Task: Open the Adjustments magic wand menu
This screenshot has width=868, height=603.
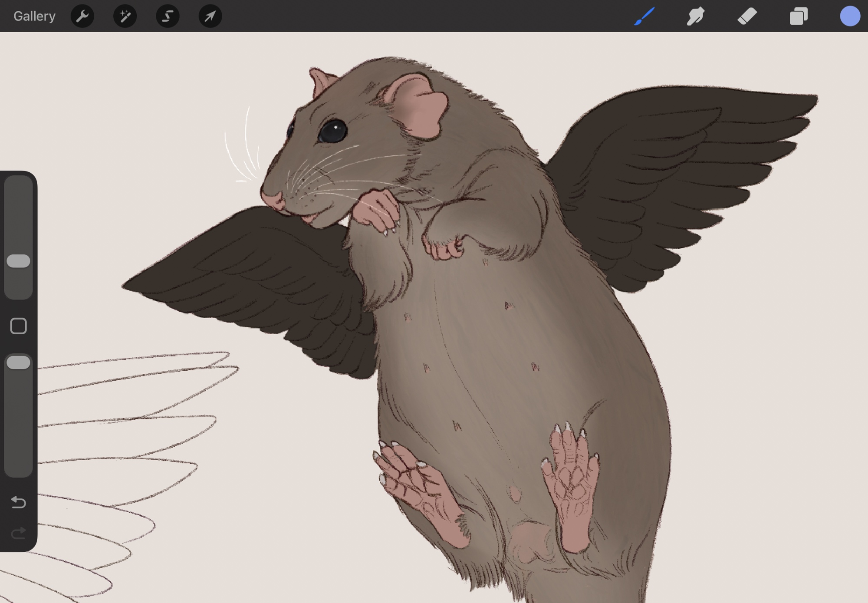Action: (125, 16)
